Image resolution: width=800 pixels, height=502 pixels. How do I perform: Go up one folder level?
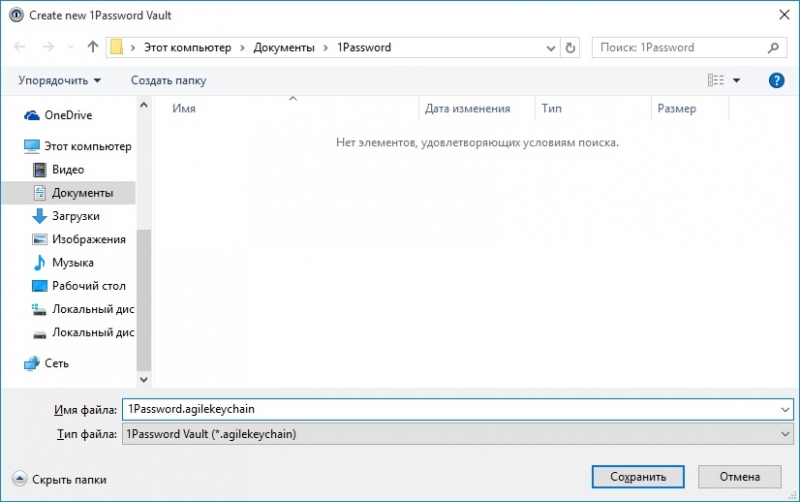click(x=92, y=47)
